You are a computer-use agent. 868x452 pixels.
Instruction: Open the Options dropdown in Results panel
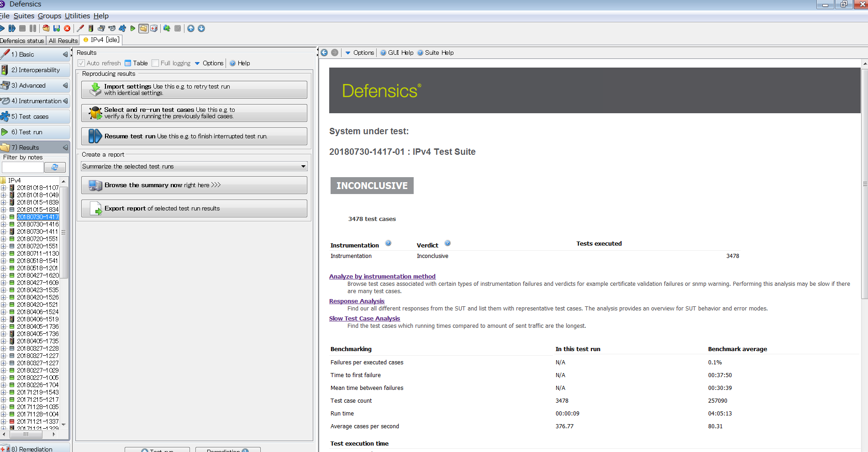point(209,63)
